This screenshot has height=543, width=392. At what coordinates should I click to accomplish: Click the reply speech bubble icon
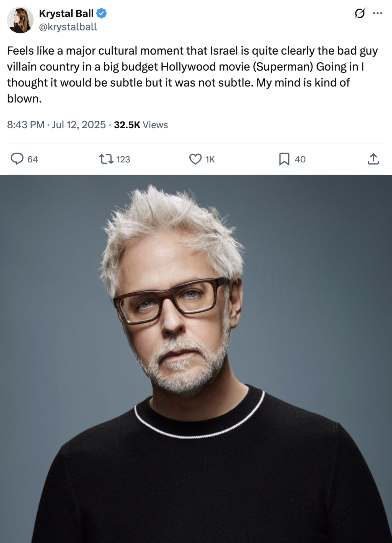coord(17,159)
